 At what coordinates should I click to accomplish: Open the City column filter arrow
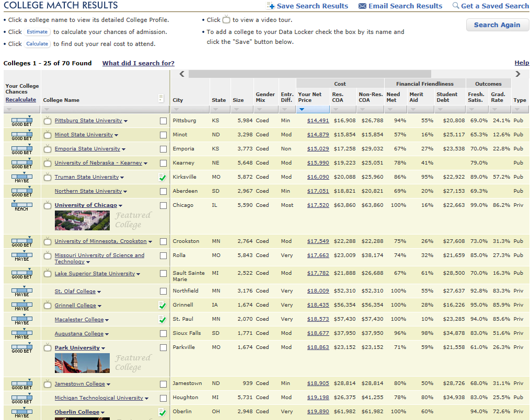coord(176,109)
